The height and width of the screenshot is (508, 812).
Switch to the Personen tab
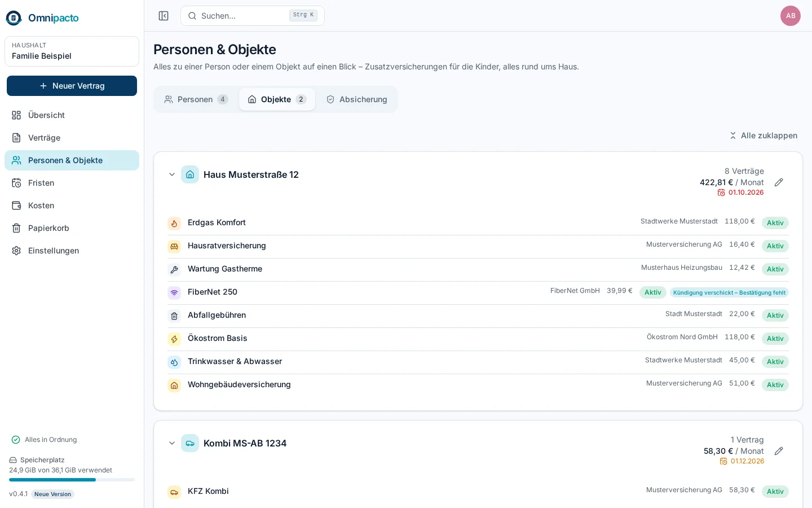tap(196, 99)
